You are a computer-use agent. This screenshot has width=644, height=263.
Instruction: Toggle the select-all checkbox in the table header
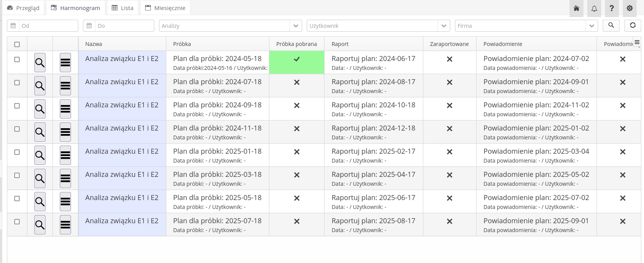click(x=17, y=44)
